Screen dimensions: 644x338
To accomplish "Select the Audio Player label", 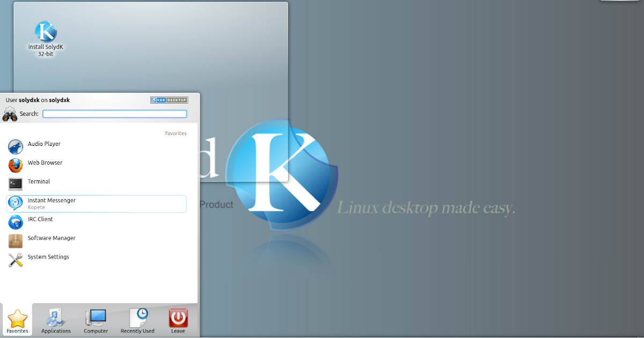I will (44, 144).
